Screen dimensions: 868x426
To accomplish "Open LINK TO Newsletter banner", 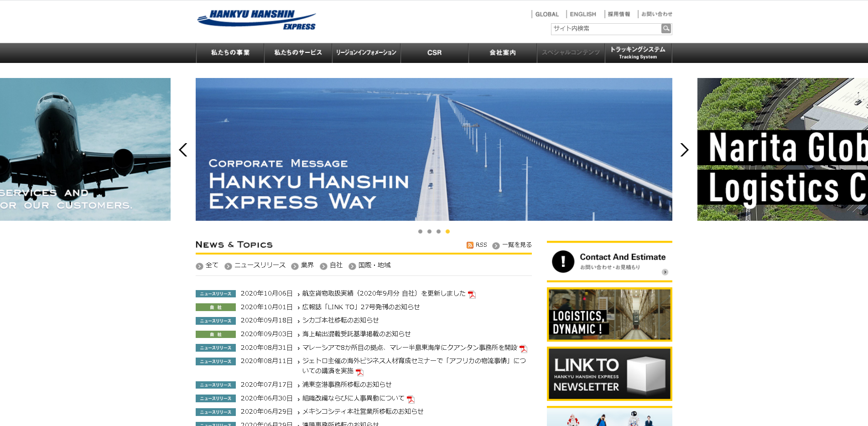I will point(609,374).
